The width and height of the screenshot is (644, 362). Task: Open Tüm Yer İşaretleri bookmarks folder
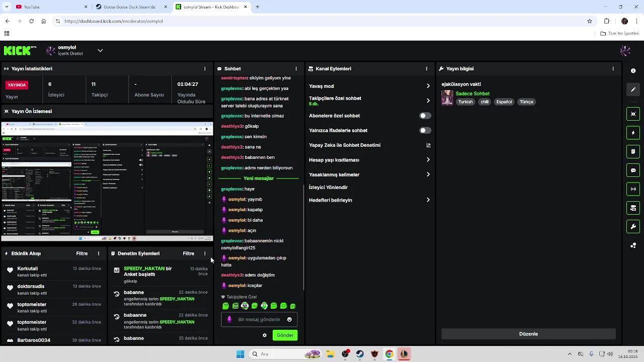(620, 34)
